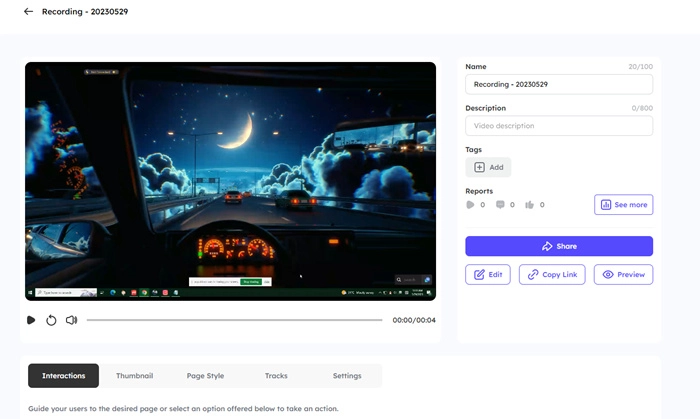Copy Link to the recording
Screen dimensions: 700x419
coord(551,274)
